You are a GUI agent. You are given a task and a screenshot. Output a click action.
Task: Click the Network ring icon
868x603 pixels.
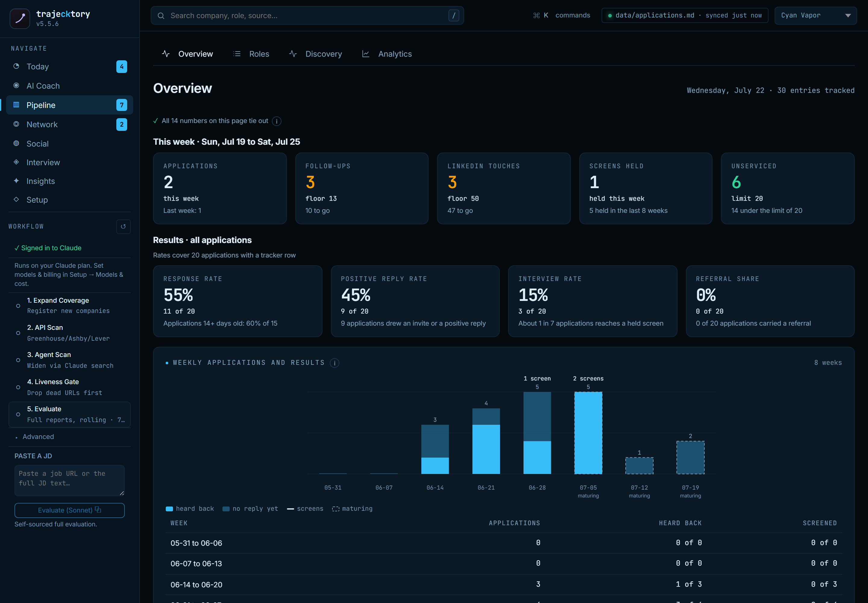(x=16, y=124)
